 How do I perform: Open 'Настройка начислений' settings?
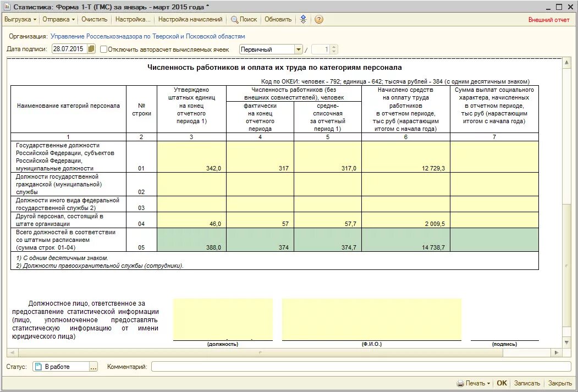coord(190,20)
